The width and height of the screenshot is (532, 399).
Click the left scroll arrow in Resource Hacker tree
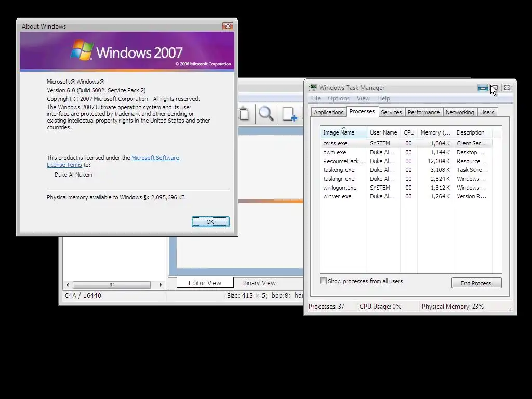68,285
